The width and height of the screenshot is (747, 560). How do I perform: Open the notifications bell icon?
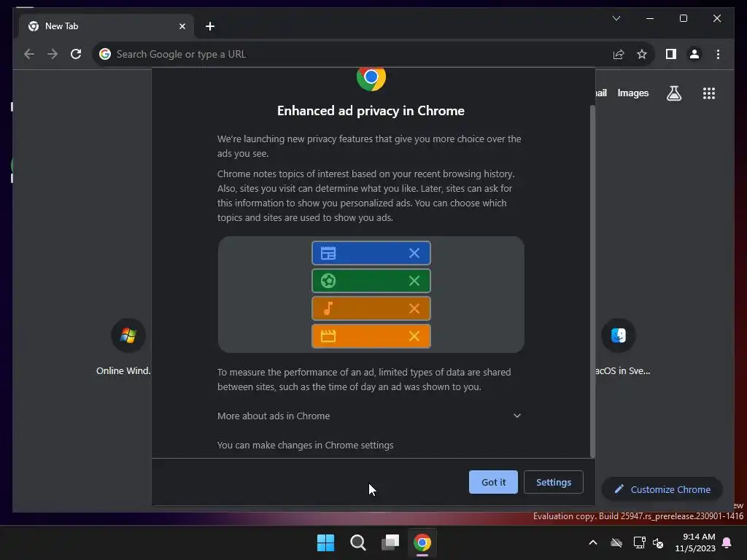coord(727,542)
